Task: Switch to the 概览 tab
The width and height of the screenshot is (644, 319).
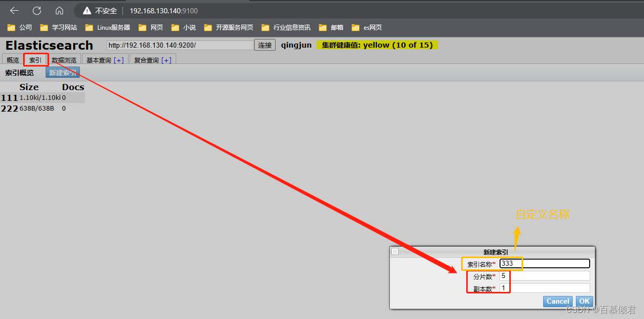Action: point(13,60)
